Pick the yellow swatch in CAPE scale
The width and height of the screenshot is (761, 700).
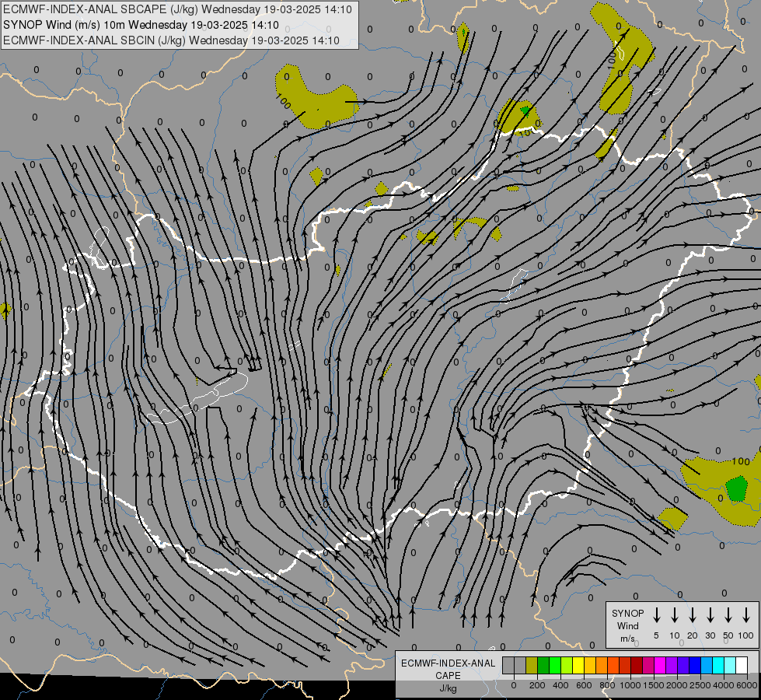point(578,665)
